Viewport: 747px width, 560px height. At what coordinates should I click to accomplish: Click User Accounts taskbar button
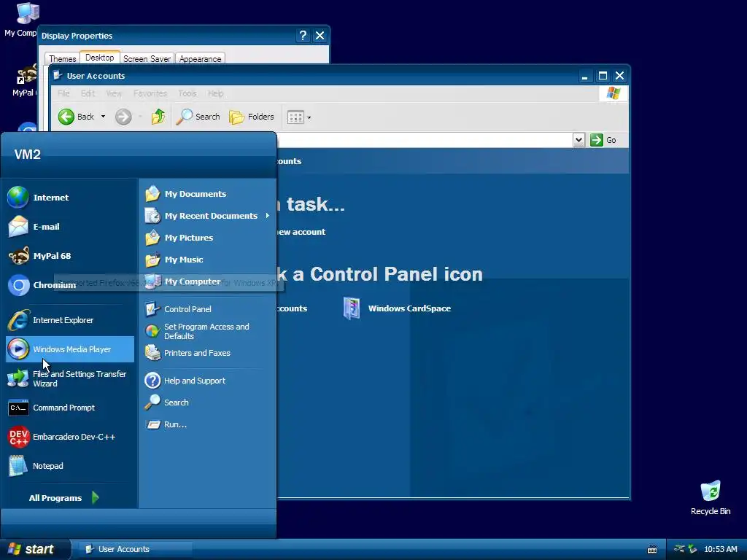point(136,549)
